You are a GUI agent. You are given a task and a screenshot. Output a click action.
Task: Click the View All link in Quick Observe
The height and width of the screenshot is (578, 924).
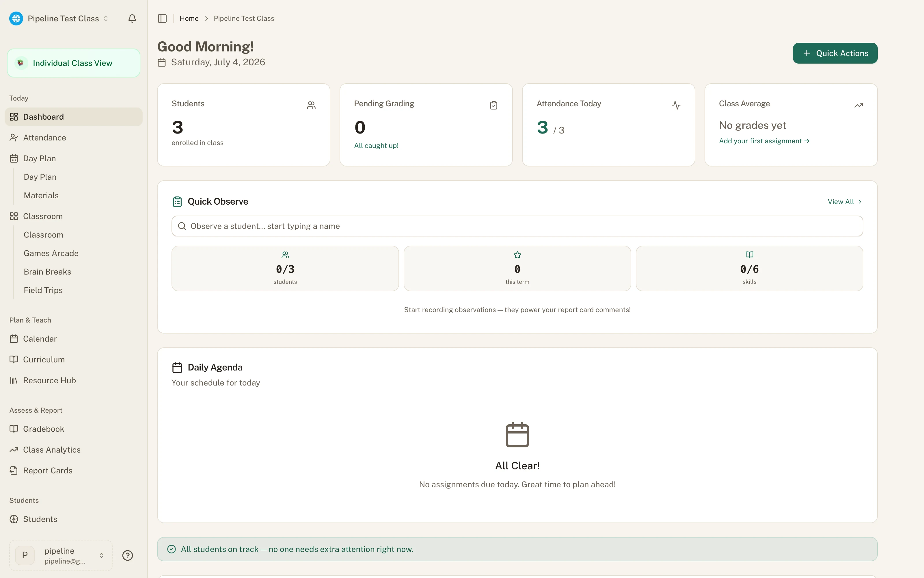click(845, 201)
